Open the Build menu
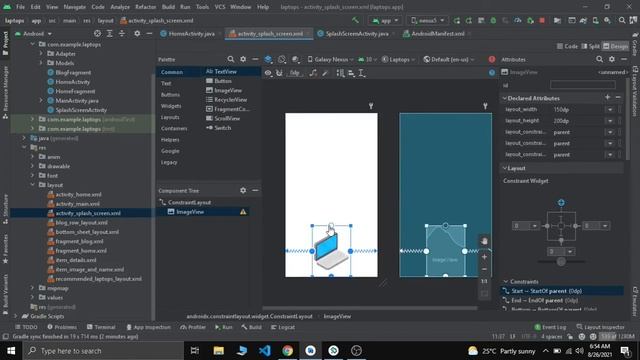This screenshot has height=360, width=640. pyautogui.click(x=168, y=7)
